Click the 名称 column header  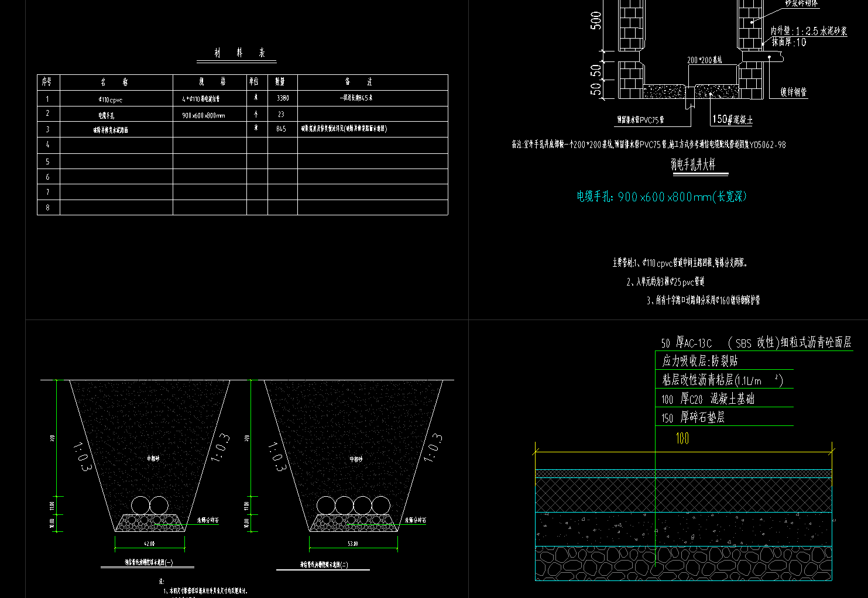click(114, 83)
